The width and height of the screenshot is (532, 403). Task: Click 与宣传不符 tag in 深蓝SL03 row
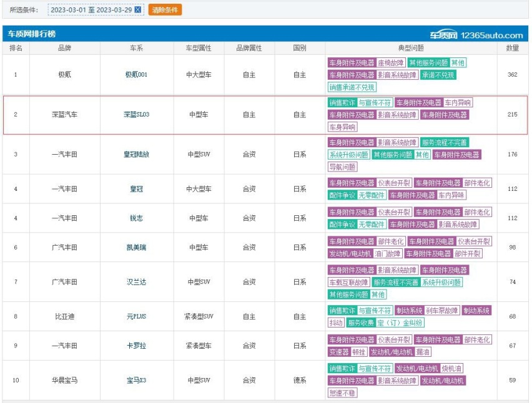tap(375, 103)
